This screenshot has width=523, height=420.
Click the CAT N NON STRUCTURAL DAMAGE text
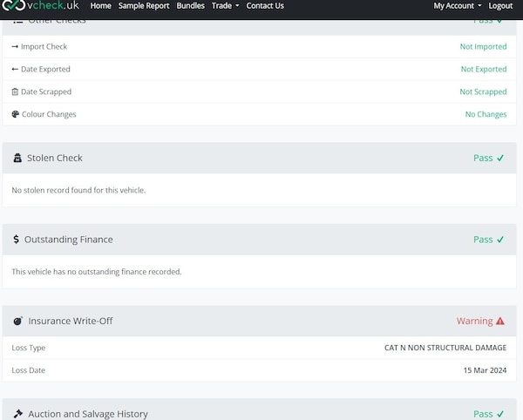click(x=445, y=348)
